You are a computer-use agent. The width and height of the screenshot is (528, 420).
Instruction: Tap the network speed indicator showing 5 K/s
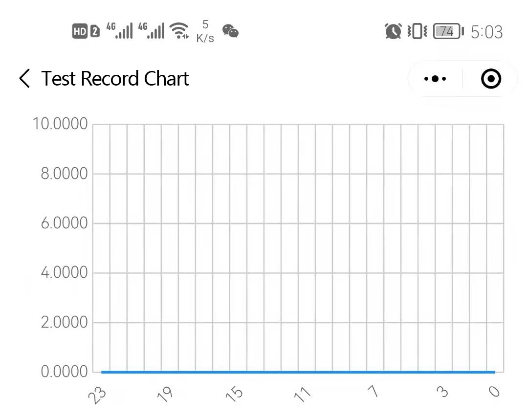pos(205,31)
